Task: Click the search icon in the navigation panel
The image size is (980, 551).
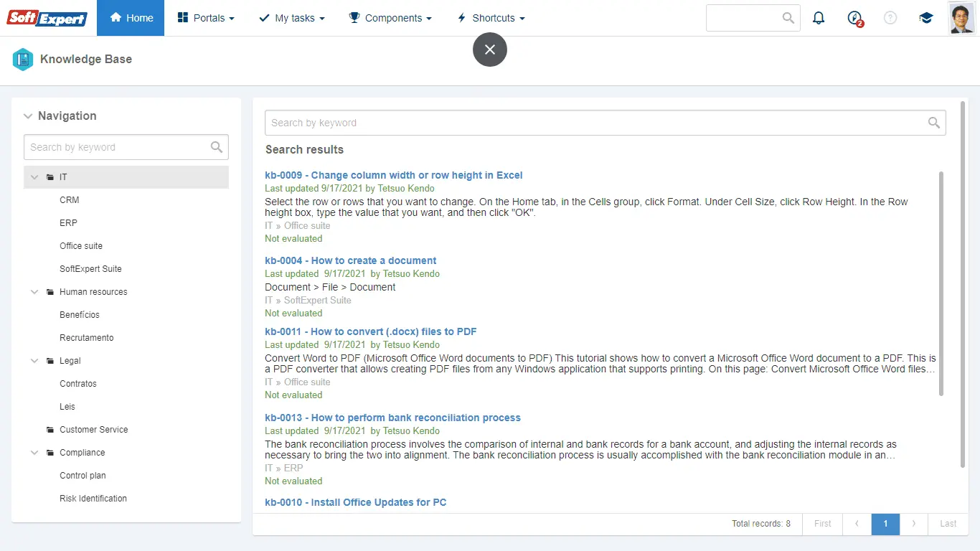Action: [217, 147]
